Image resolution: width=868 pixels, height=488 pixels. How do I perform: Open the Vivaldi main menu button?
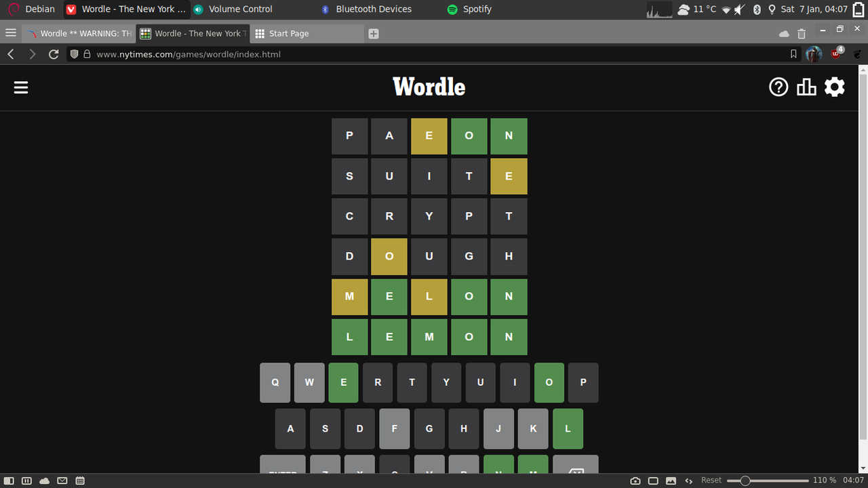10,33
